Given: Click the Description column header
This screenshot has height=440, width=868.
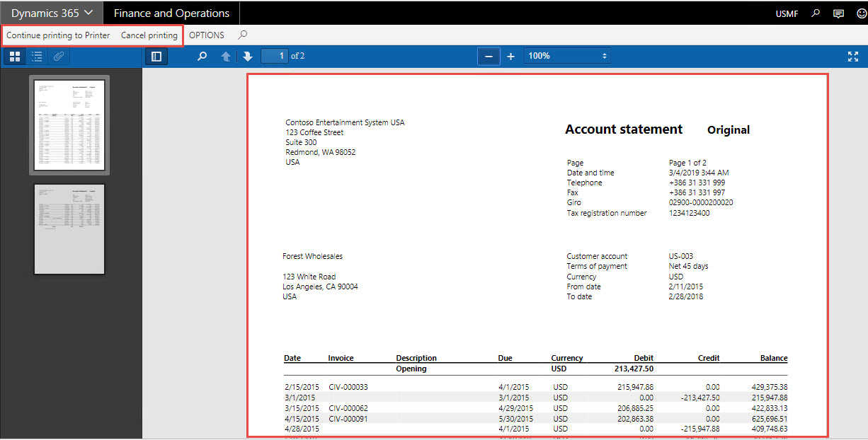Looking at the screenshot, I should [416, 358].
